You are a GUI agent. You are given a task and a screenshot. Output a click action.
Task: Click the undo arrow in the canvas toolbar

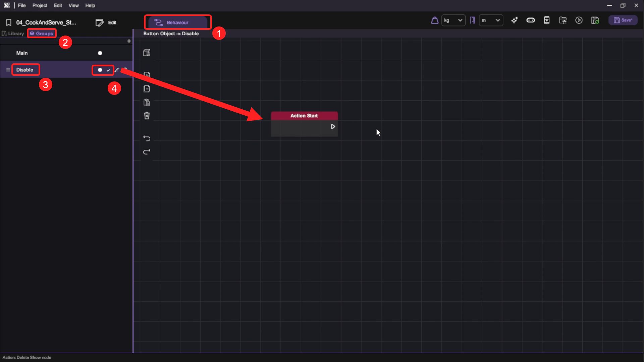coord(147,138)
